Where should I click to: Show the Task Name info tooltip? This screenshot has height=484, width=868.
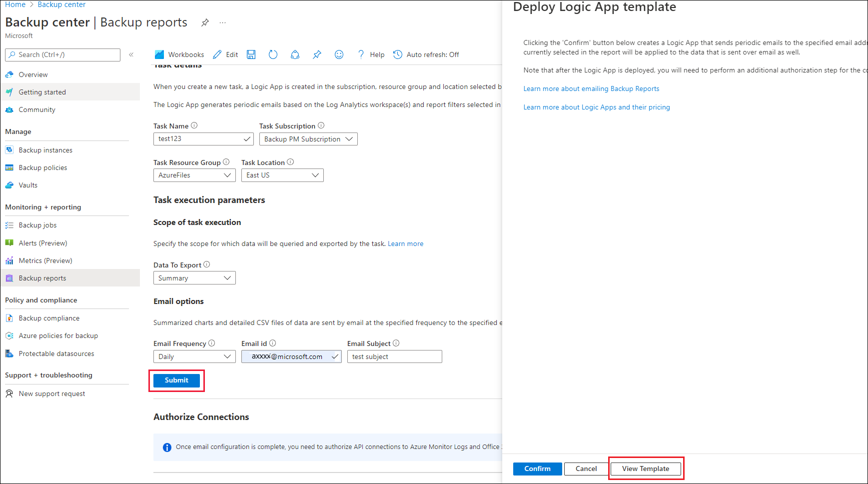pos(195,125)
